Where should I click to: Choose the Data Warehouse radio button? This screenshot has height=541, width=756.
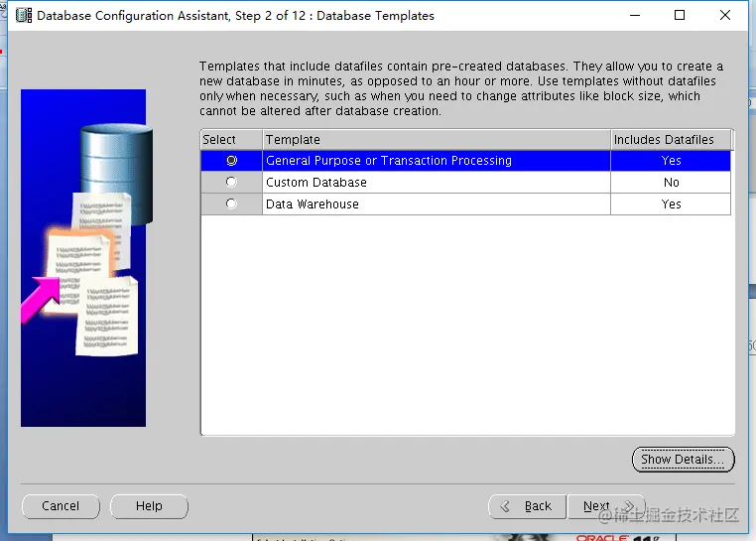point(231,203)
